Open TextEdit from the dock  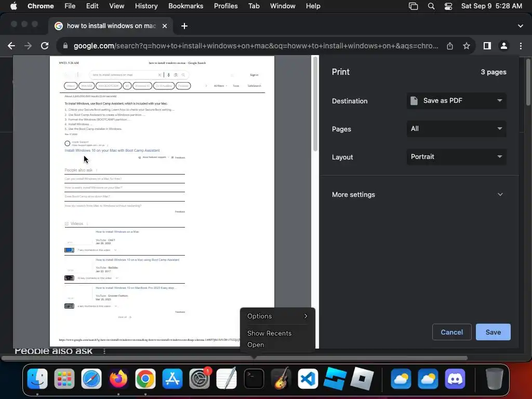click(x=227, y=379)
